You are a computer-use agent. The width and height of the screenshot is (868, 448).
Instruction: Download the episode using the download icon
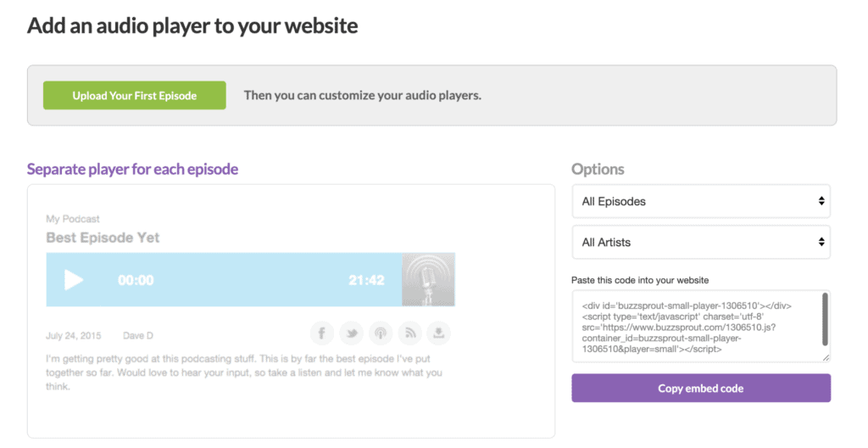(438, 333)
